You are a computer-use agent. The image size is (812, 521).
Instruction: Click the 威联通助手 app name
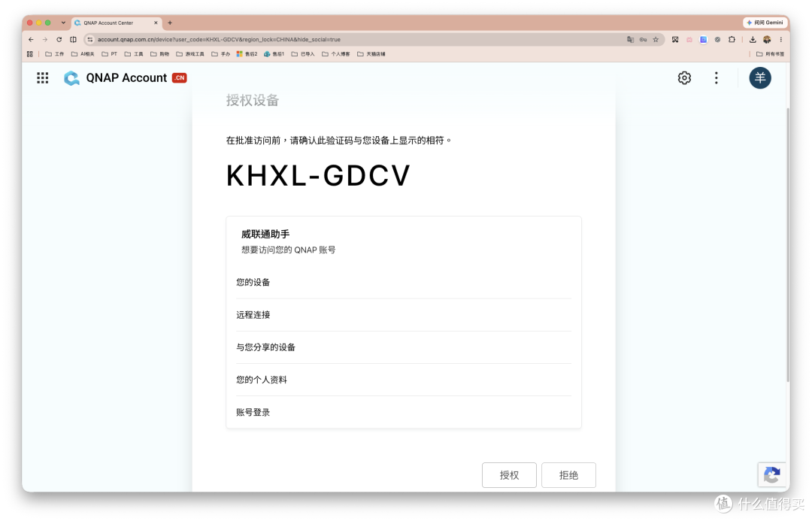pos(265,234)
